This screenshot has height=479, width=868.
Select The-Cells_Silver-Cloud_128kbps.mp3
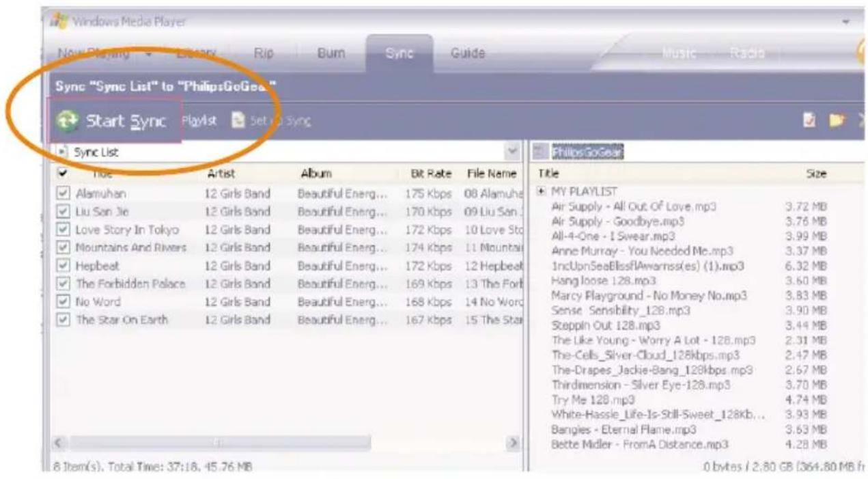point(645,355)
